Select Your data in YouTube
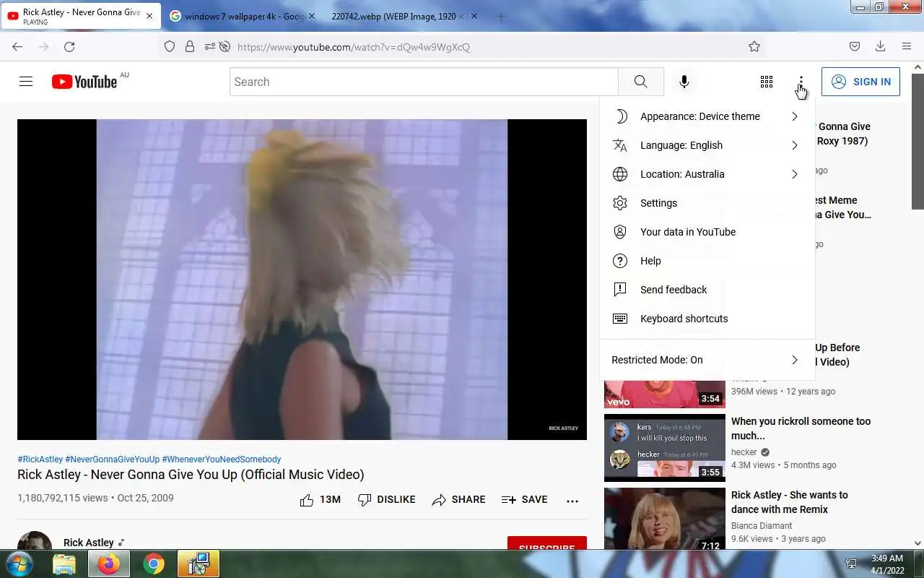 [707, 232]
